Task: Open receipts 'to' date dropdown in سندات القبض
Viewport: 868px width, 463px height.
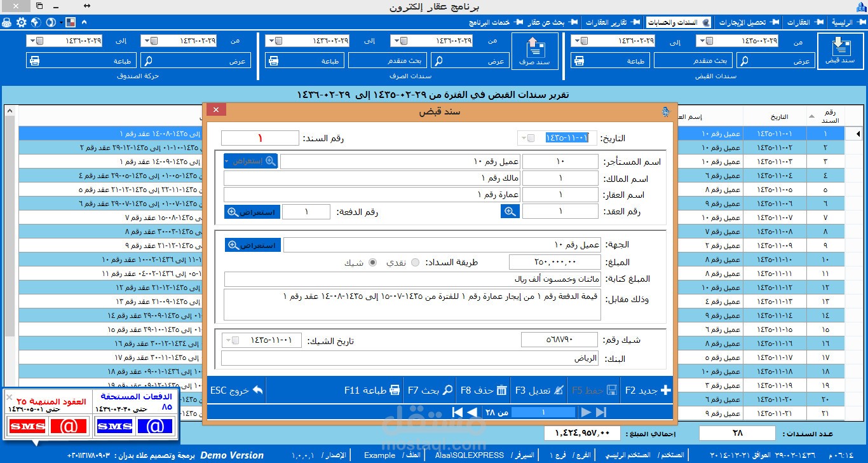Action: click(x=577, y=41)
